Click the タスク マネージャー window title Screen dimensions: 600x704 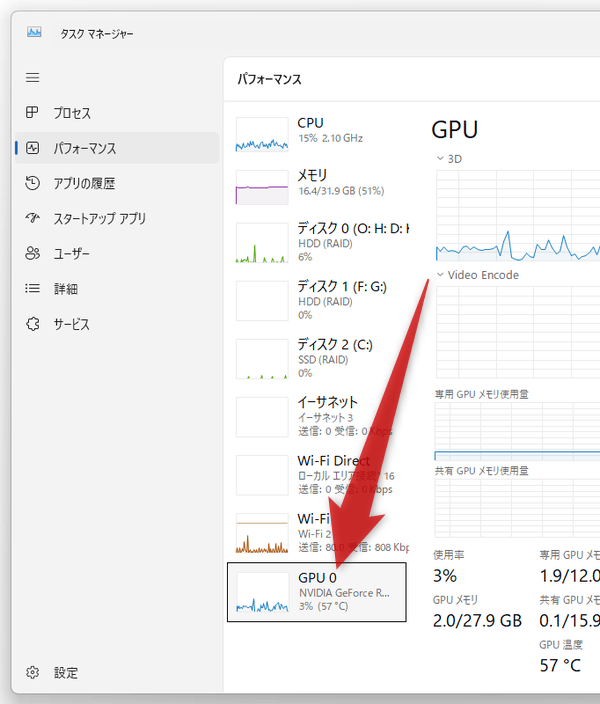[97, 34]
